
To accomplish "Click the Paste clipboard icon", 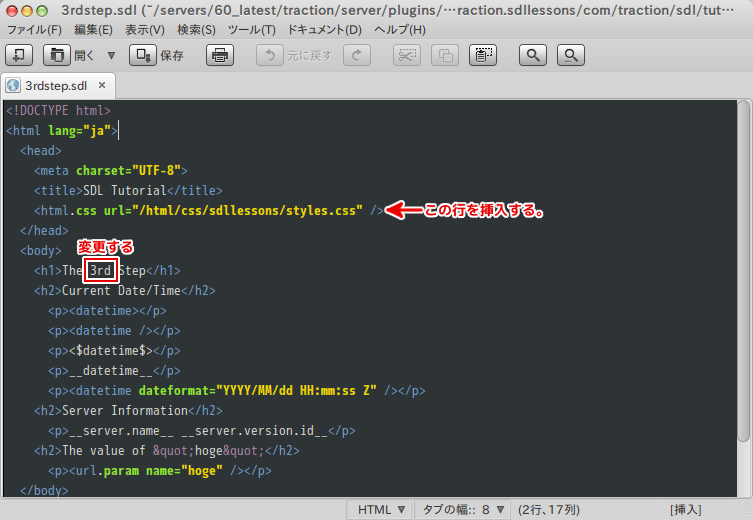I will click(x=484, y=55).
